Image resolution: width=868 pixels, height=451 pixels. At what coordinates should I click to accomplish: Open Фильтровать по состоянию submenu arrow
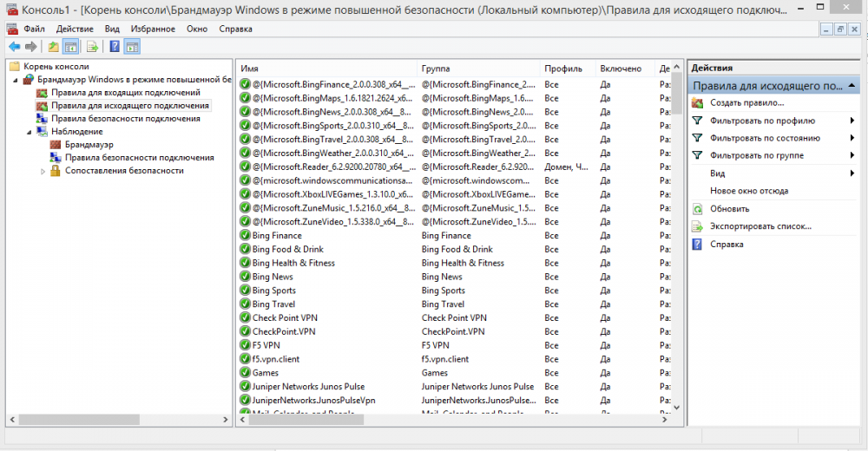tap(852, 138)
